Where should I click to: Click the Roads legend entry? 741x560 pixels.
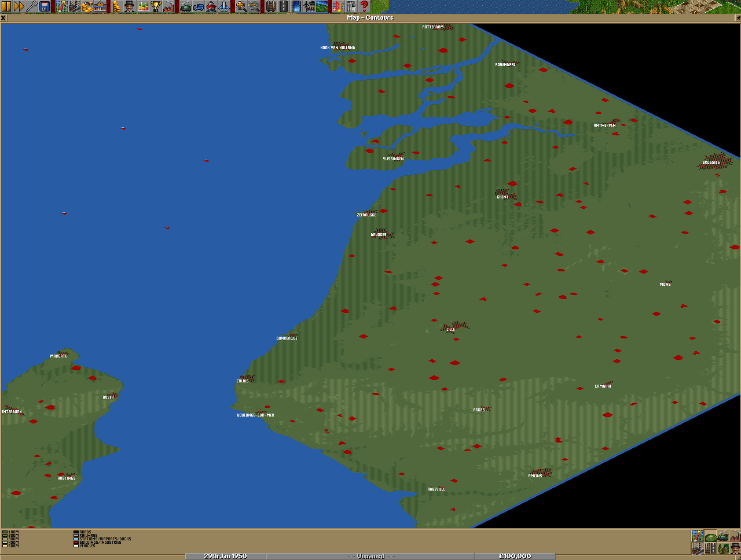[x=82, y=532]
